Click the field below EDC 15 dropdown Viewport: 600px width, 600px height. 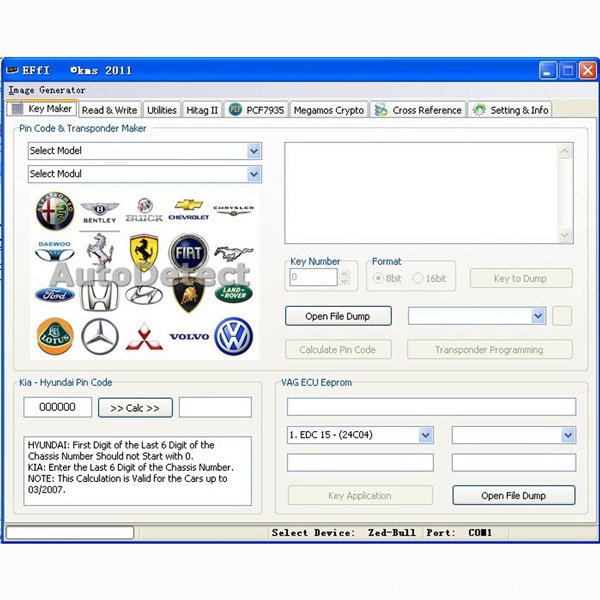coord(360,463)
